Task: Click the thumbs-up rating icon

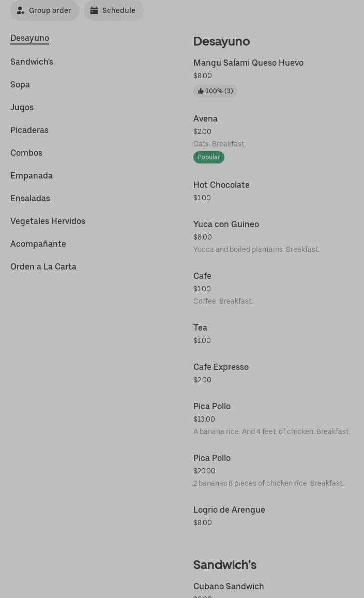Action: pyautogui.click(x=201, y=91)
